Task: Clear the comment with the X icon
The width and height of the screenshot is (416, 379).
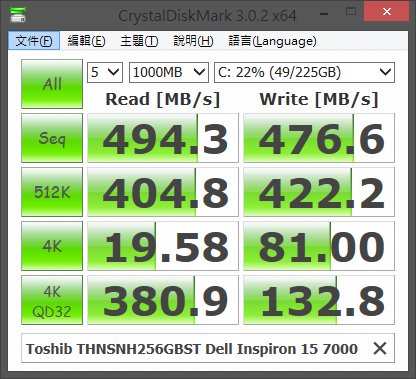Action: (x=380, y=349)
